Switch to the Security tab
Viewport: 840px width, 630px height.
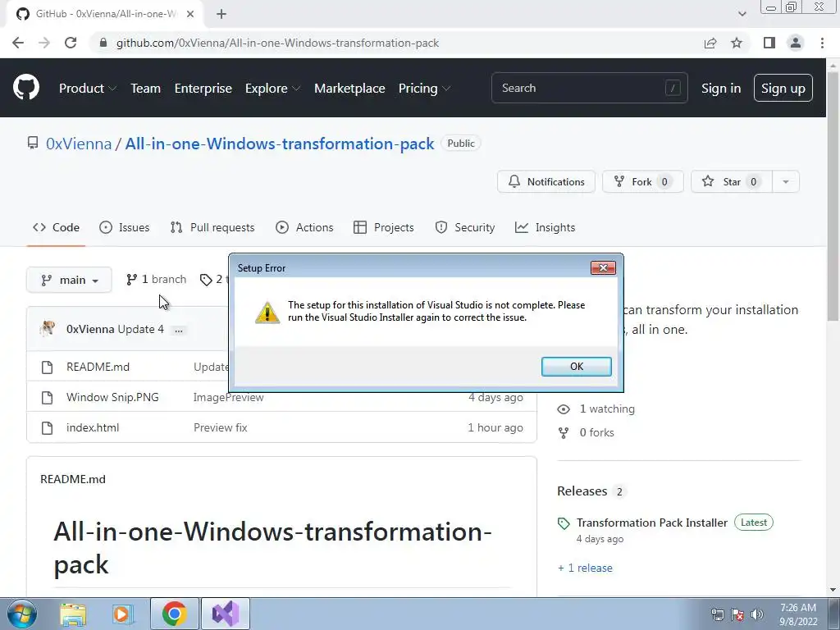465,228
